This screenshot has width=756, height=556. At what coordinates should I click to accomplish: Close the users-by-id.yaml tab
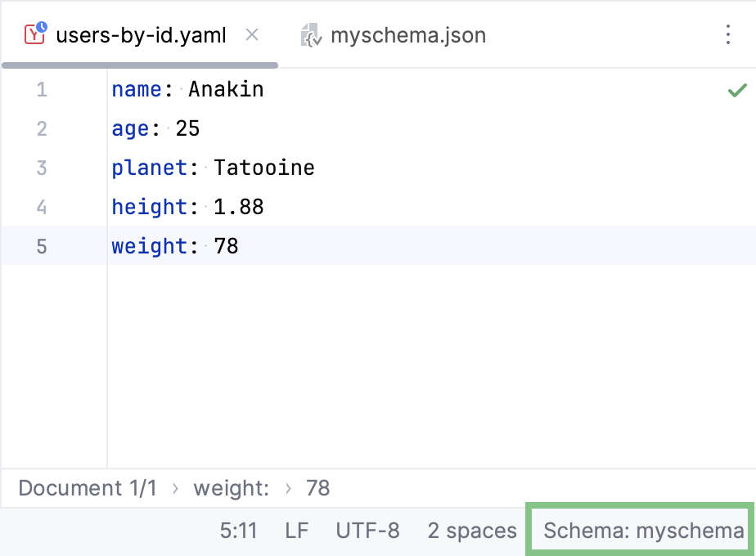point(252,35)
